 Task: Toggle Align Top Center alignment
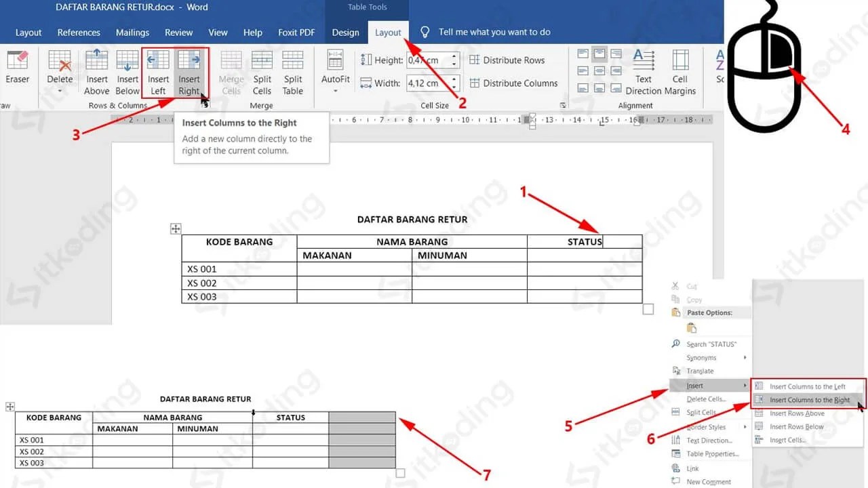[599, 54]
